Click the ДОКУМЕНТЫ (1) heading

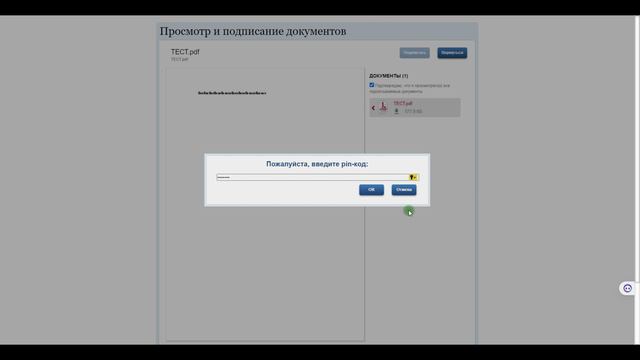pyautogui.click(x=388, y=76)
